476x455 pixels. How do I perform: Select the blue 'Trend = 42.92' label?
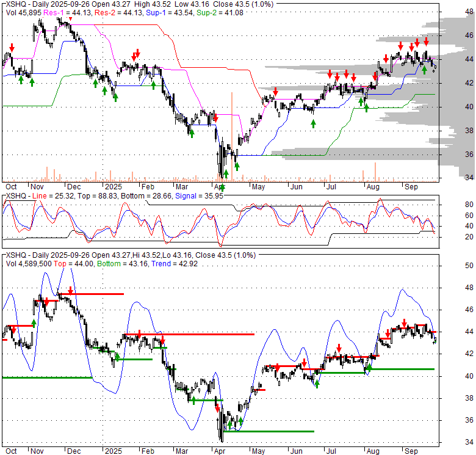175,264
